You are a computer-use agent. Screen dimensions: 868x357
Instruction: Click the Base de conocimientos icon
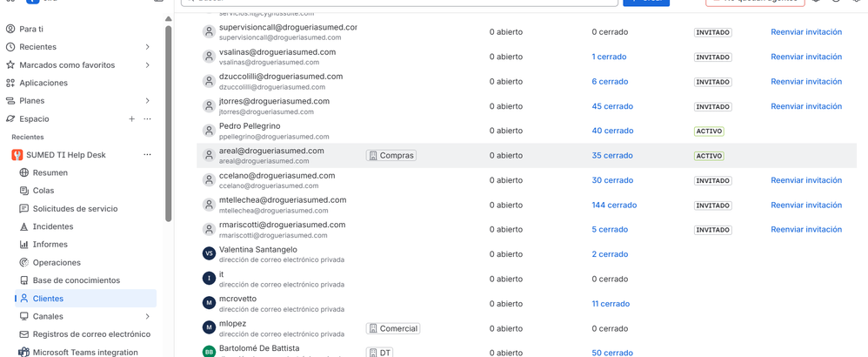23,280
